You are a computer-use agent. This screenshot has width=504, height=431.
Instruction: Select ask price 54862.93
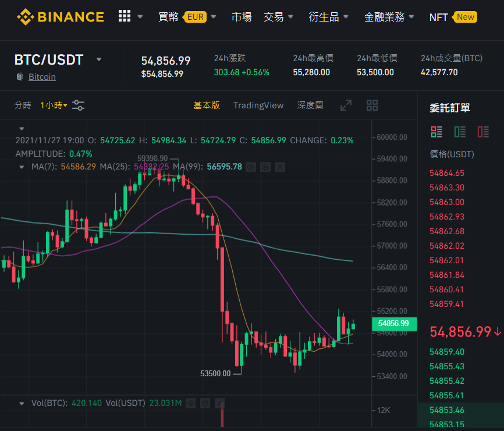point(447,217)
